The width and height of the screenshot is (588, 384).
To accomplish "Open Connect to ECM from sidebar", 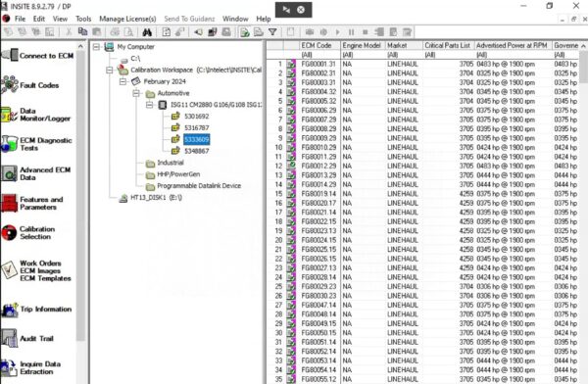I will pos(37,56).
